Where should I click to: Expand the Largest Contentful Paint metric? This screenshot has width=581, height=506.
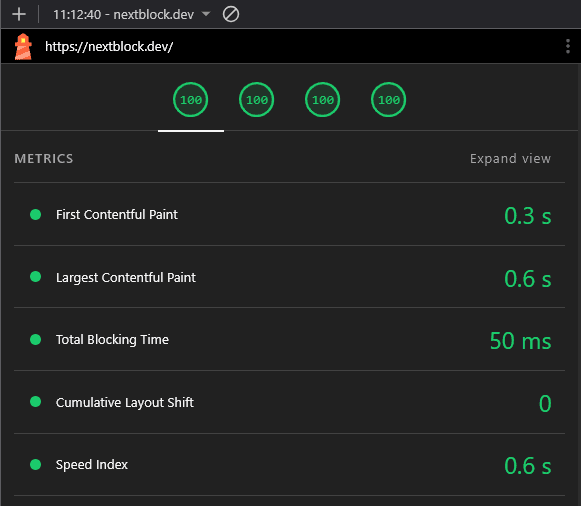coord(289,277)
